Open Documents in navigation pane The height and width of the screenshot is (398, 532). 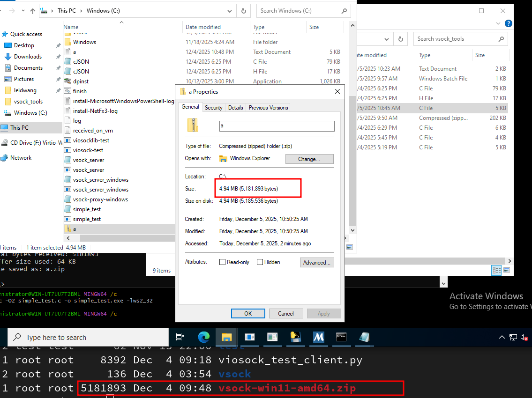(x=28, y=68)
